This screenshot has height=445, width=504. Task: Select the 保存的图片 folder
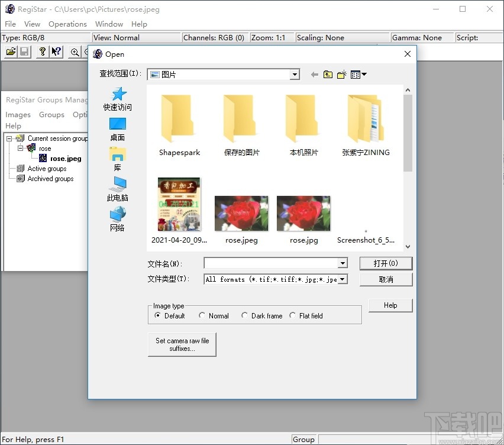[241, 125]
